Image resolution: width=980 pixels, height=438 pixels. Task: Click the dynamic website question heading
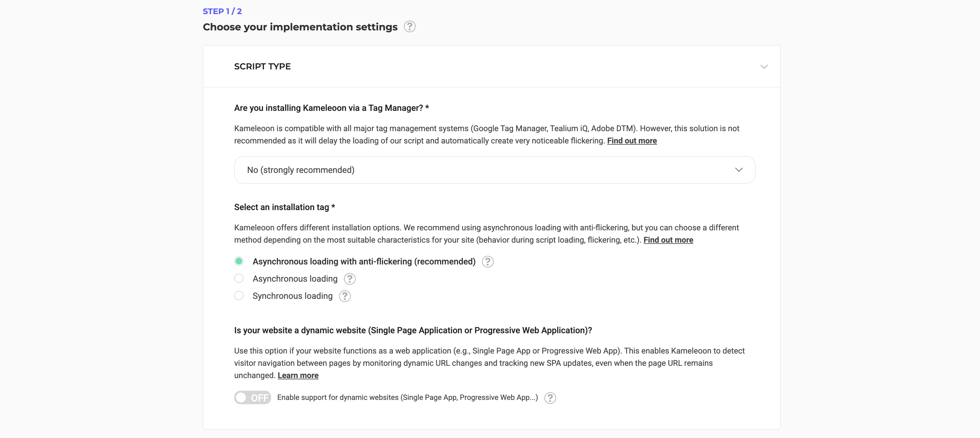pos(413,330)
